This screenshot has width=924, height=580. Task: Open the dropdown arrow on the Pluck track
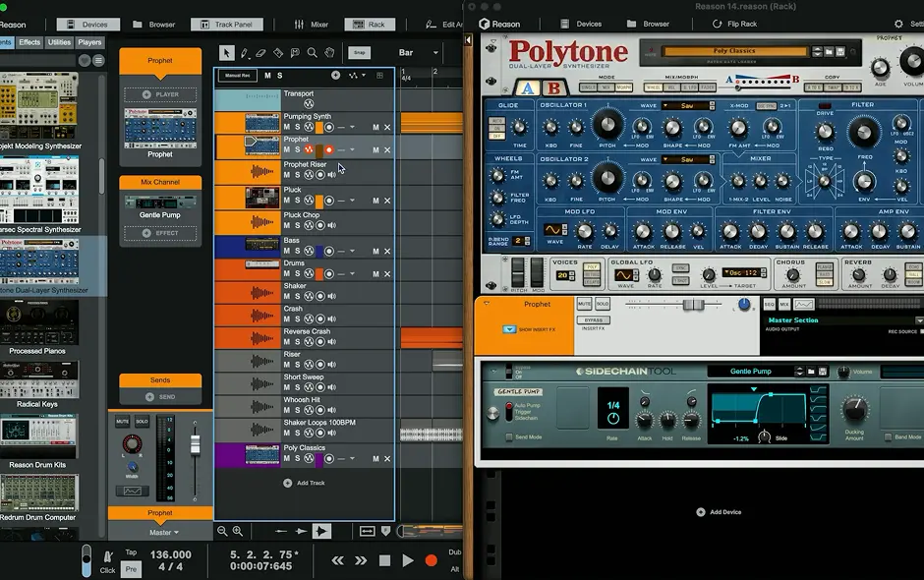pos(352,201)
